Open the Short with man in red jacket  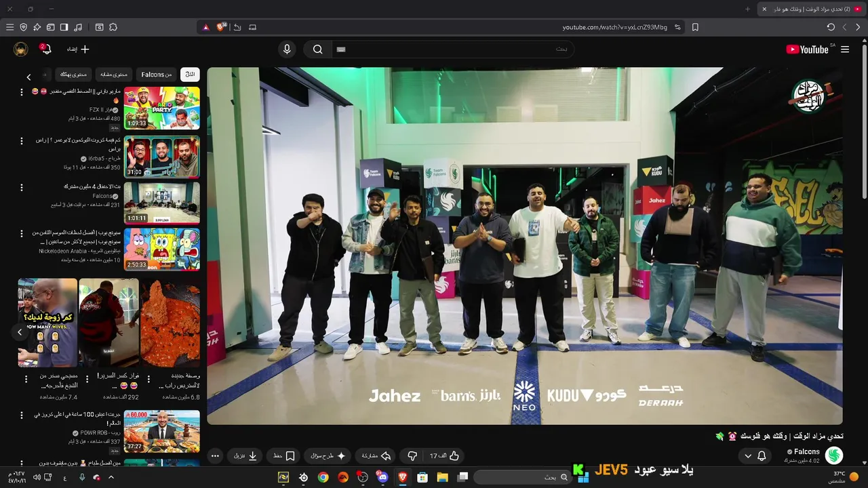(108, 323)
